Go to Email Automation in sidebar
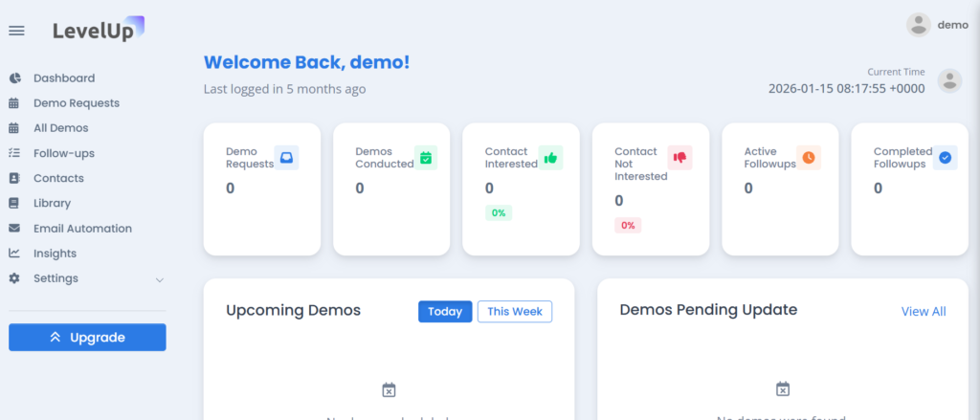 pyautogui.click(x=82, y=229)
